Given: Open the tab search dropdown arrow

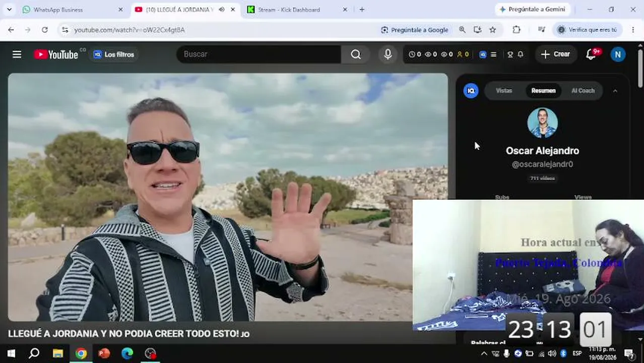Looking at the screenshot, I should [10, 10].
